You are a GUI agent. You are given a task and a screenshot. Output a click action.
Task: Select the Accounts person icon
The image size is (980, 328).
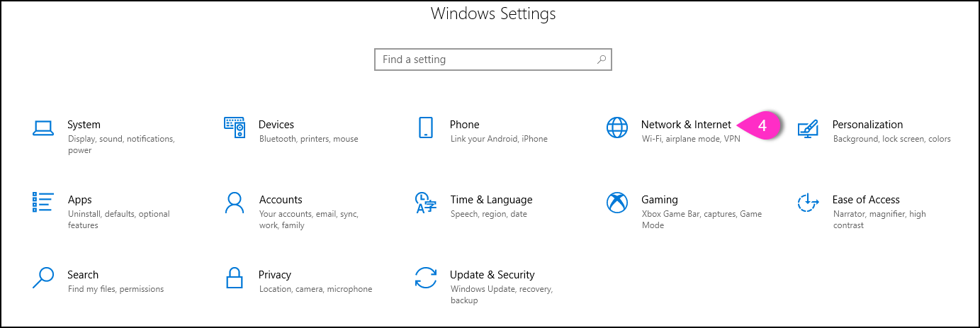tap(235, 203)
